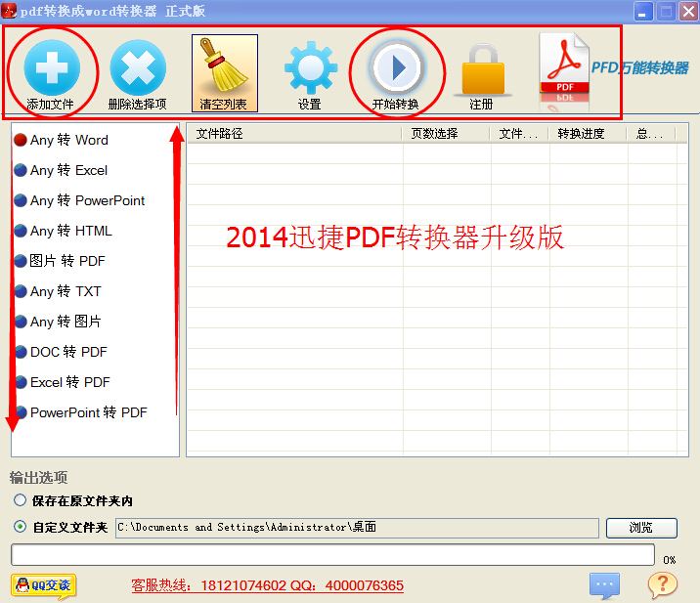Click the overall progress bar
Viewport: 700px width, 603px height.
(332, 555)
